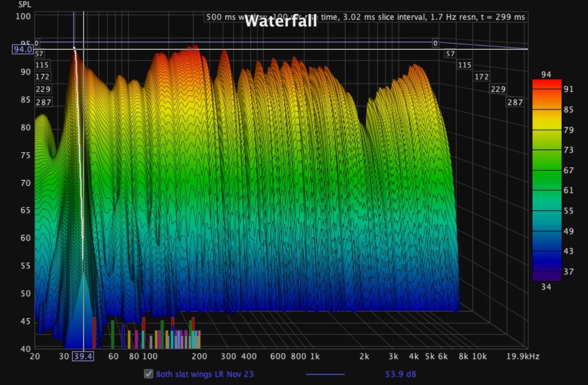Click the 19.9kHz axis end label
The image size is (588, 385).
pyautogui.click(x=522, y=357)
